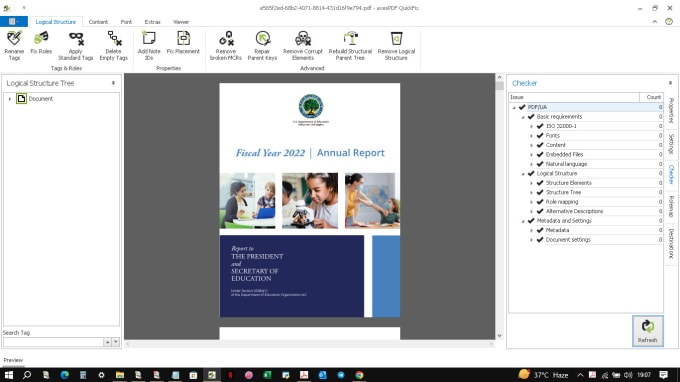
Task: Rebuild Structural Parent Tree
Action: (x=350, y=45)
